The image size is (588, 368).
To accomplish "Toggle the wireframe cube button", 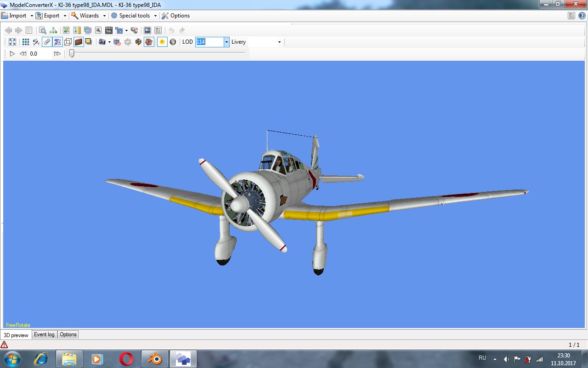I will pyautogui.click(x=68, y=42).
